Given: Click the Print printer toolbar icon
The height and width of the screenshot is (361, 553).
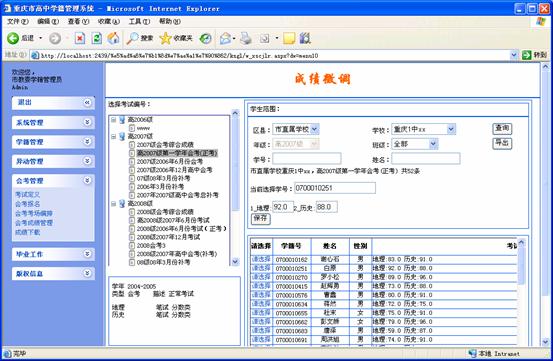Looking at the screenshot, I should point(246,38).
